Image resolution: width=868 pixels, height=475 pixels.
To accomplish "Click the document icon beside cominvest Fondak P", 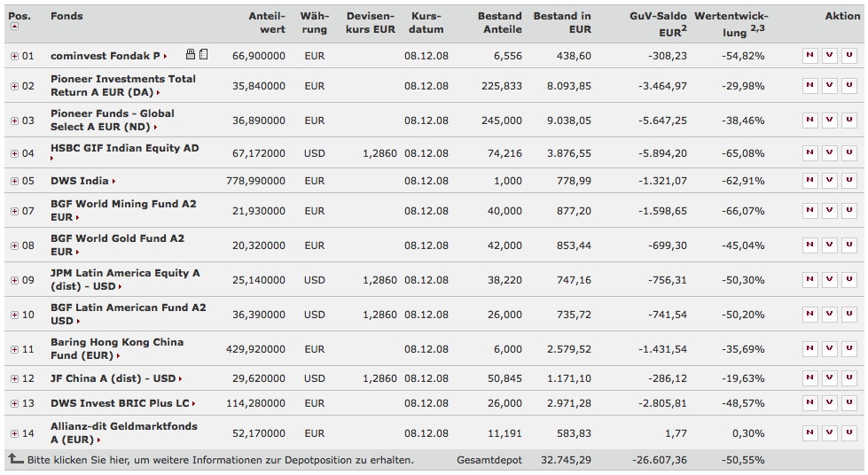I will 203,55.
